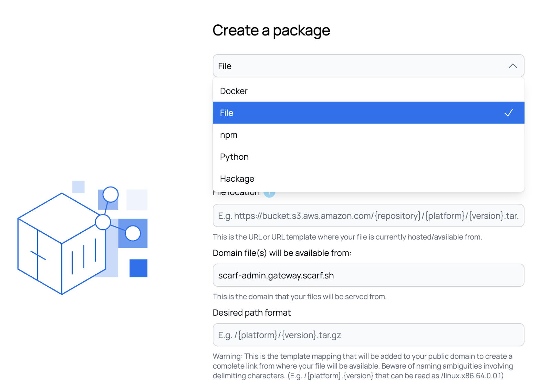Focus the File location URL field
Screen dimensions: 551x392
pyautogui.click(x=368, y=216)
